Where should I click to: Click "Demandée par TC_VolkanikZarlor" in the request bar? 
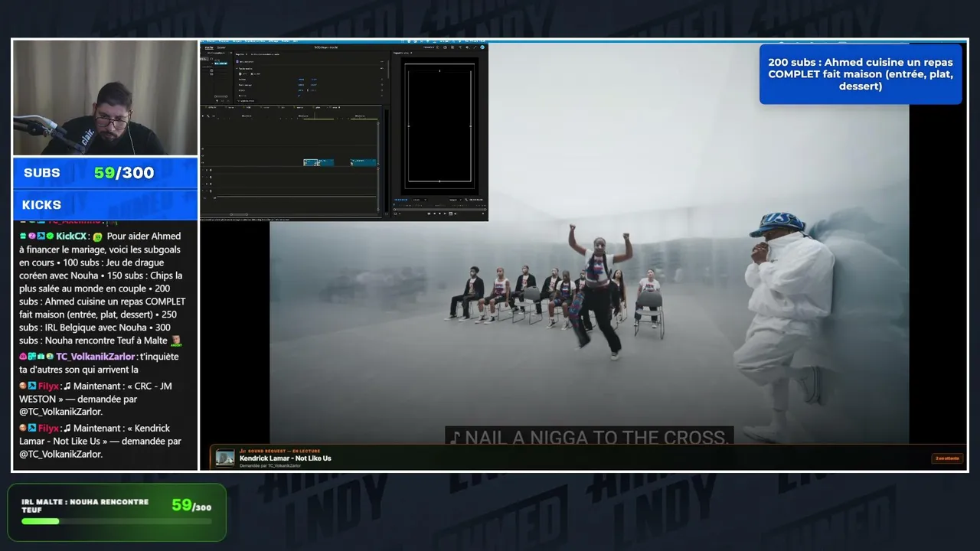[x=270, y=465]
